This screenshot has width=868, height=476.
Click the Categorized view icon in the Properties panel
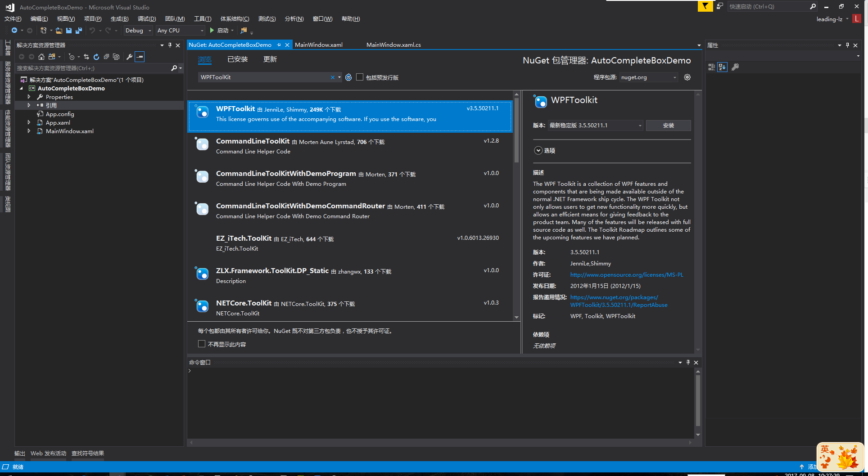point(712,67)
